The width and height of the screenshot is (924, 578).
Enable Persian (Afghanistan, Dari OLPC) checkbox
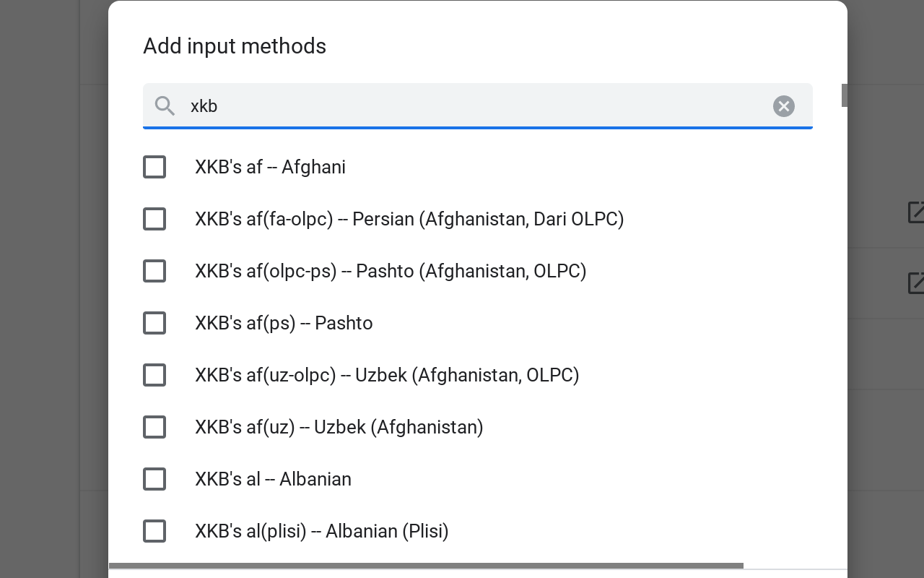point(154,219)
